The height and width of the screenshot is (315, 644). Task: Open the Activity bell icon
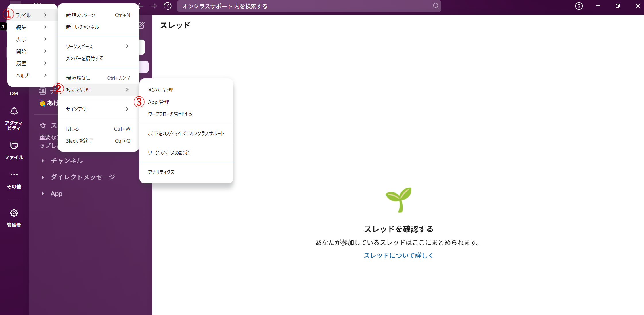coord(14,111)
